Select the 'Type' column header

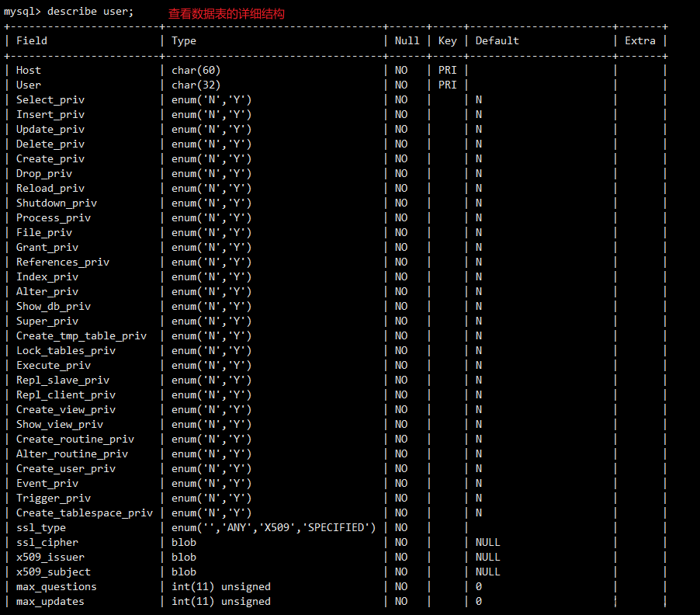pos(184,41)
